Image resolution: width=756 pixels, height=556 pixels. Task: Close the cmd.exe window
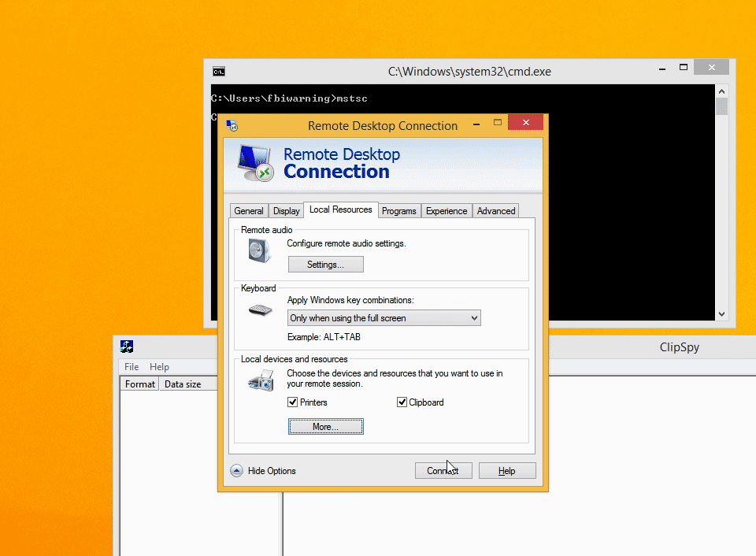[711, 68]
